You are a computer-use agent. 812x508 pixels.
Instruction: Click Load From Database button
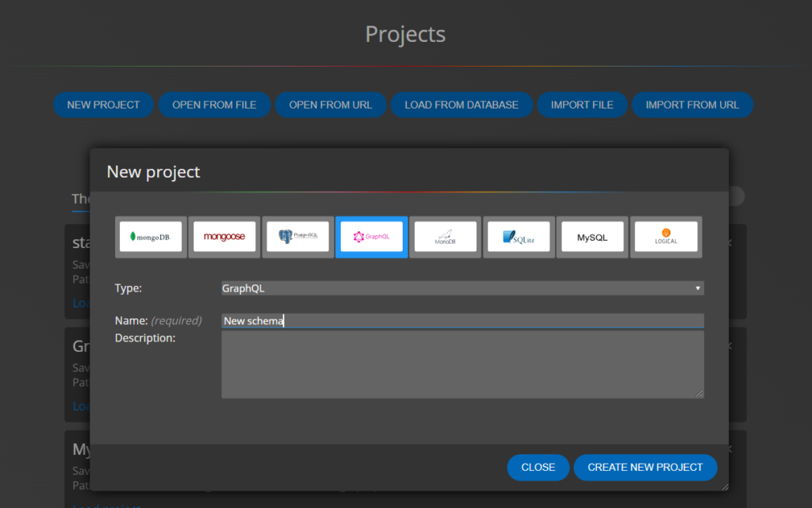click(x=462, y=105)
